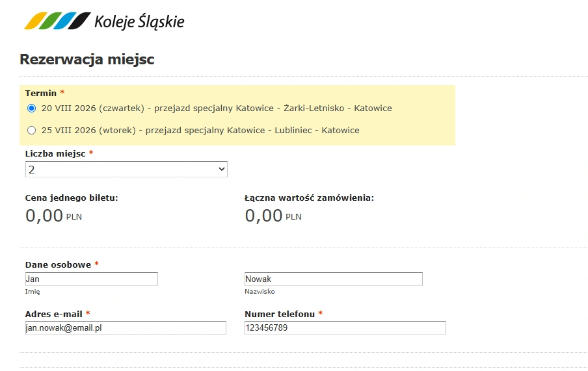The height and width of the screenshot is (371, 588).
Task: Click the Adres e-mail label
Action: (53, 314)
